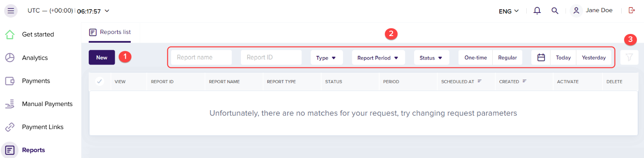The height and width of the screenshot is (158, 644).
Task: Switch to the Reports list tab
Action: click(x=110, y=32)
